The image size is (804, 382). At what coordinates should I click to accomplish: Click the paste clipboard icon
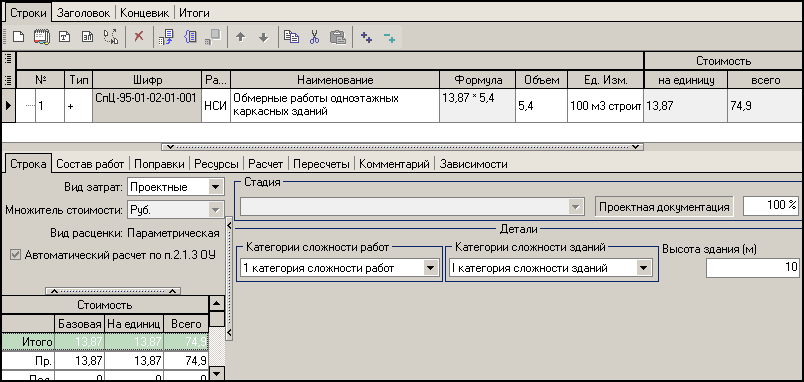pos(337,37)
